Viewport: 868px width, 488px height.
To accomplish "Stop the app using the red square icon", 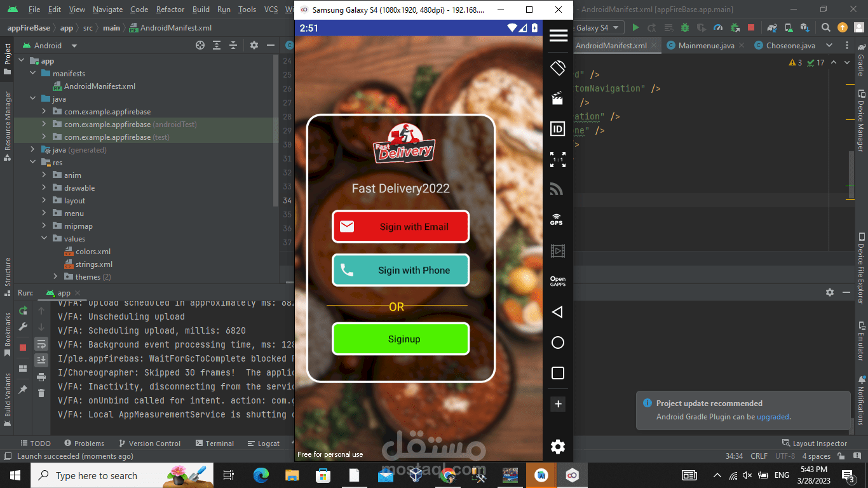I will (x=751, y=27).
